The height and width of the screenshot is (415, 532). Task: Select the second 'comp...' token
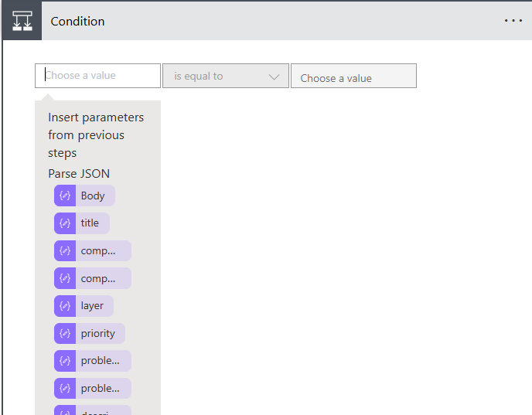(98, 278)
